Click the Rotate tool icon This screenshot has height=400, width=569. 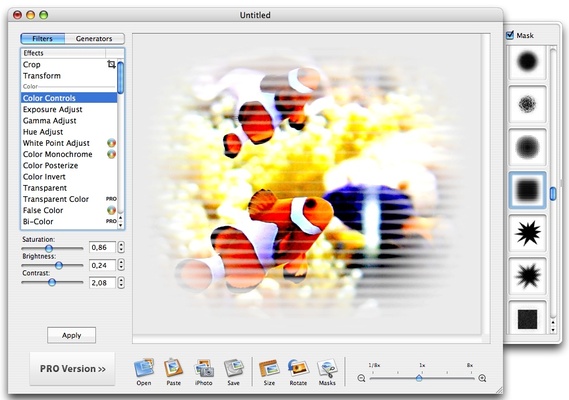click(x=298, y=368)
